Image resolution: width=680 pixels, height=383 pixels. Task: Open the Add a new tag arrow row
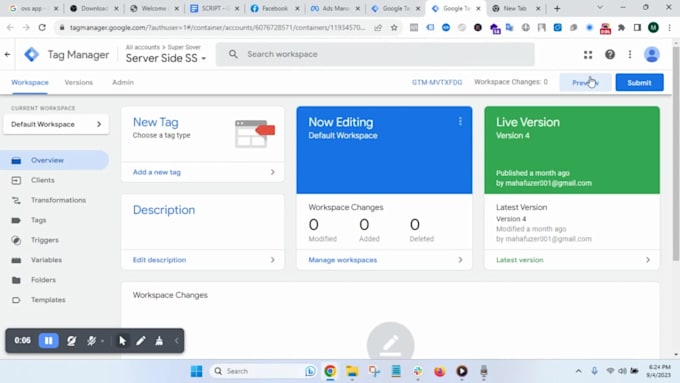(x=203, y=172)
